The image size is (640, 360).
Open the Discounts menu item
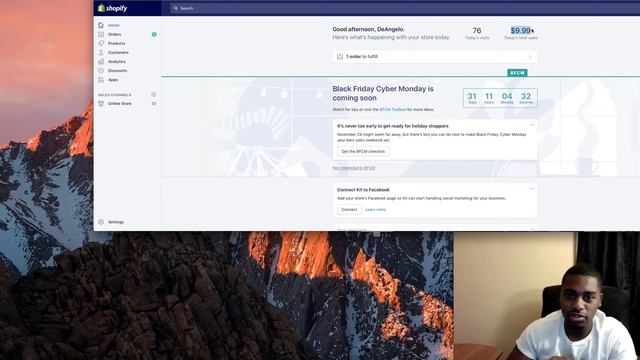(118, 71)
